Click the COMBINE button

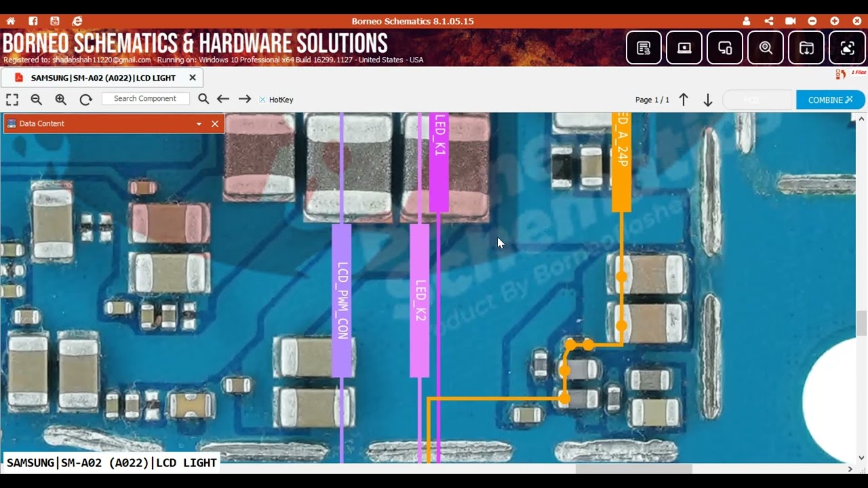[831, 100]
